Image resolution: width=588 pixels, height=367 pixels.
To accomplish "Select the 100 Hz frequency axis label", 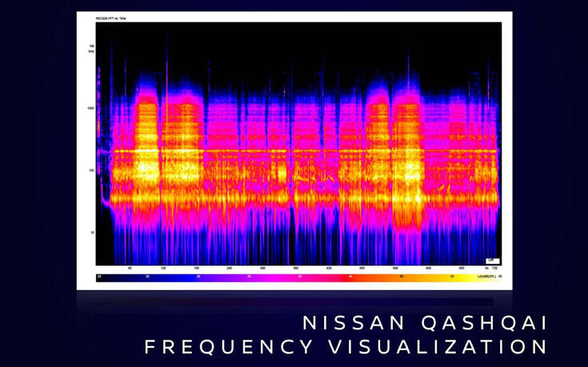I will tap(91, 170).
